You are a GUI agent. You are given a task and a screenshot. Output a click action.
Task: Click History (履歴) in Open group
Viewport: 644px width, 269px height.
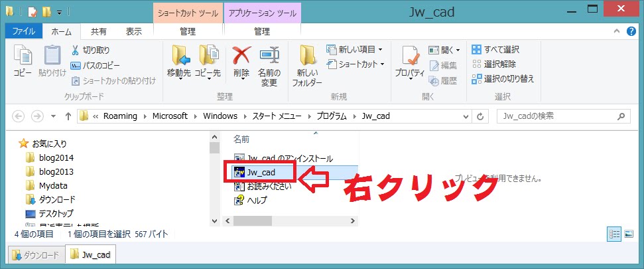442,80
